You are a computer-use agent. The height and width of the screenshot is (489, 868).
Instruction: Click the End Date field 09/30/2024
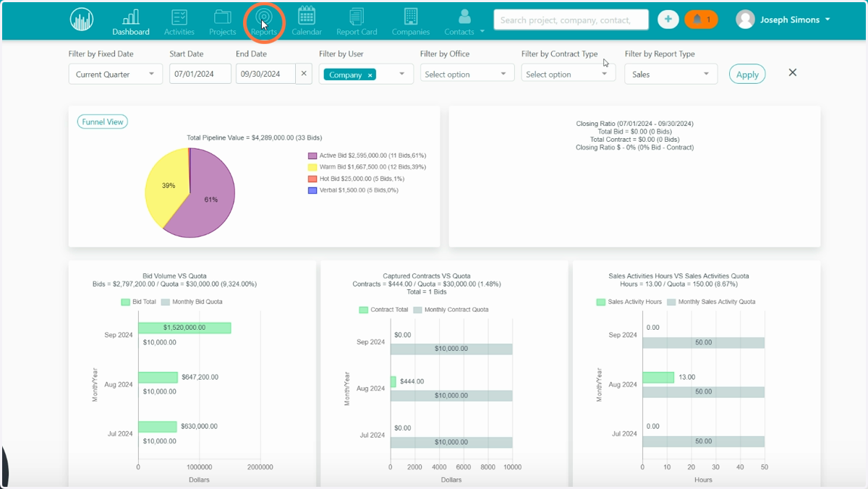pos(265,74)
